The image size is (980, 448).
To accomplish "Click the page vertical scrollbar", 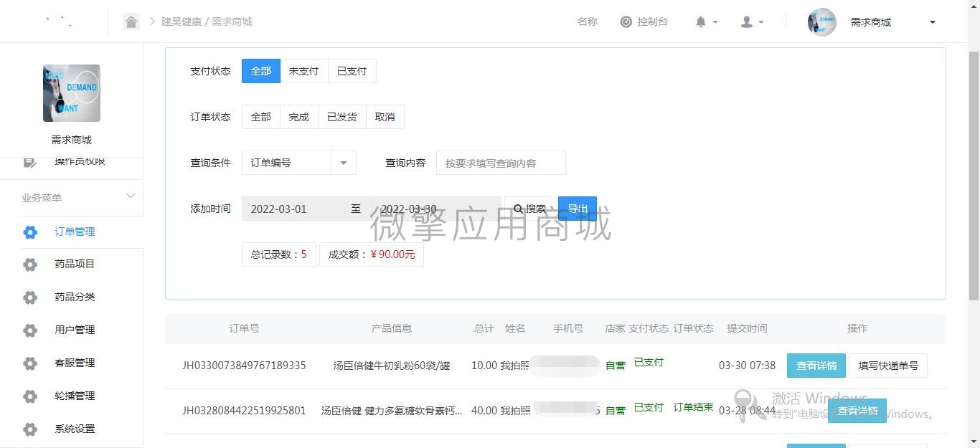I will (x=974, y=176).
